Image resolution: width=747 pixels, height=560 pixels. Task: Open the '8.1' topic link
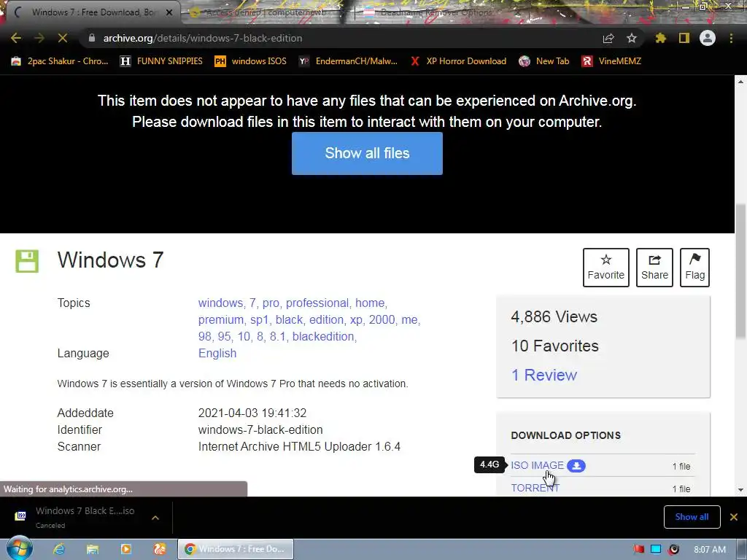(277, 336)
